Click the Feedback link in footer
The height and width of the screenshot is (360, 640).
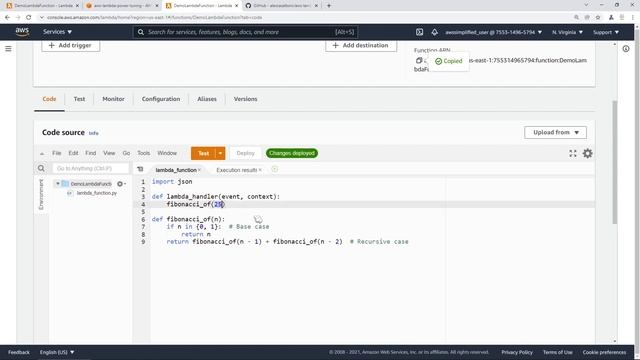[19, 352]
